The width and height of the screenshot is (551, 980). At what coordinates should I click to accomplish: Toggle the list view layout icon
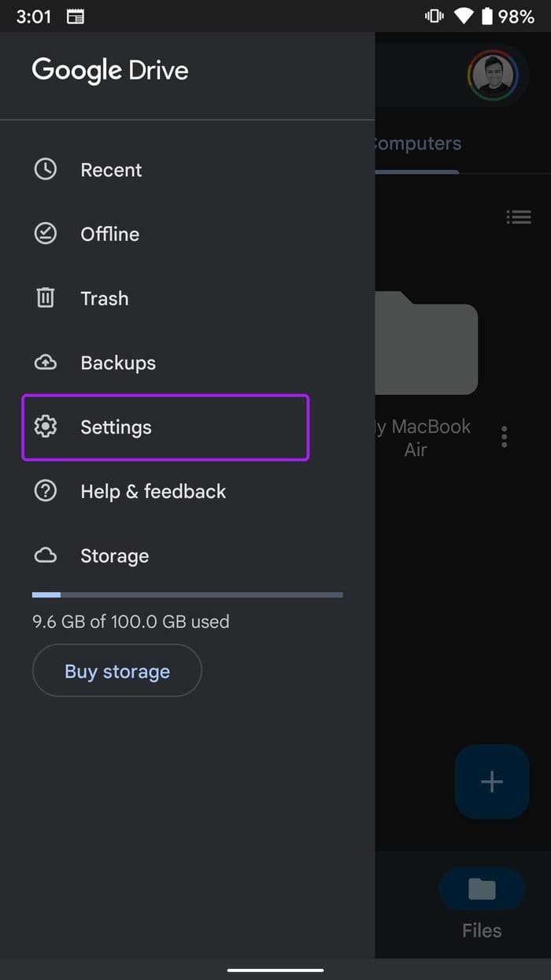point(518,216)
